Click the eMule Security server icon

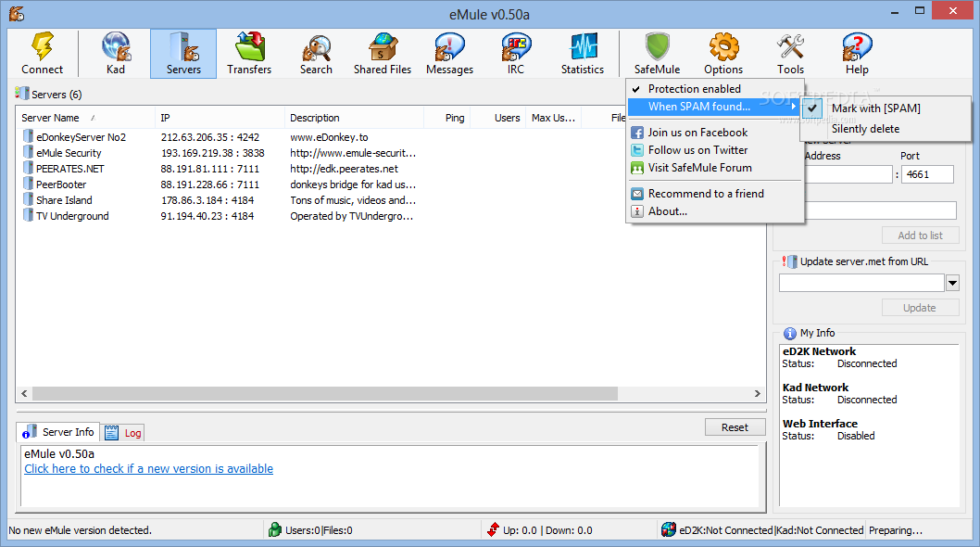28,151
